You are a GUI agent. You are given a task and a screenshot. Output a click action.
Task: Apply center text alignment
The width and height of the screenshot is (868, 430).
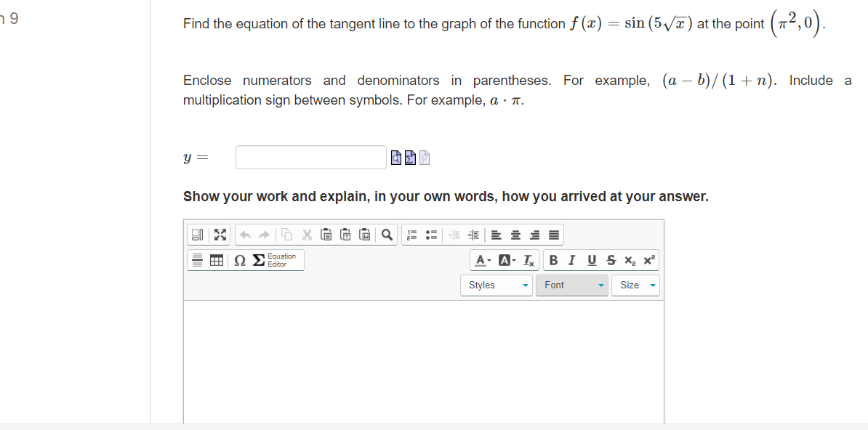coord(515,234)
